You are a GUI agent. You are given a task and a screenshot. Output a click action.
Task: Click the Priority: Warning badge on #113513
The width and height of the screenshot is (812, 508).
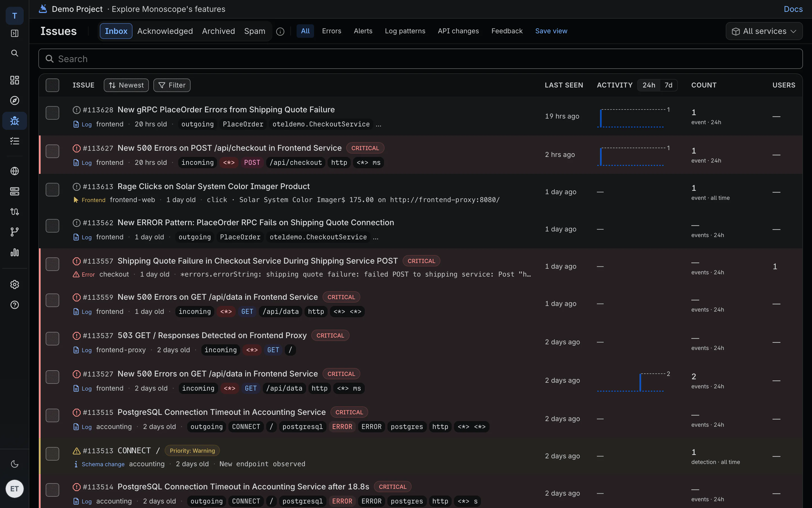[x=192, y=450]
